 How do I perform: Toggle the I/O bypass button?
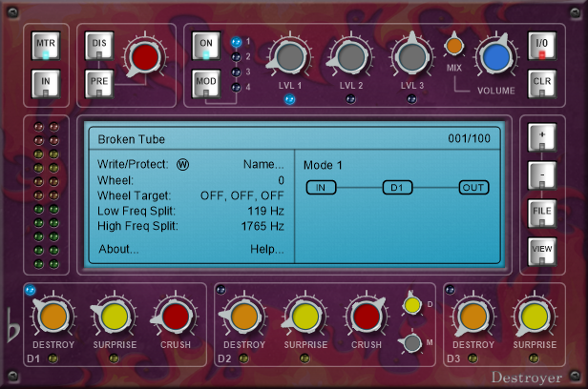542,46
